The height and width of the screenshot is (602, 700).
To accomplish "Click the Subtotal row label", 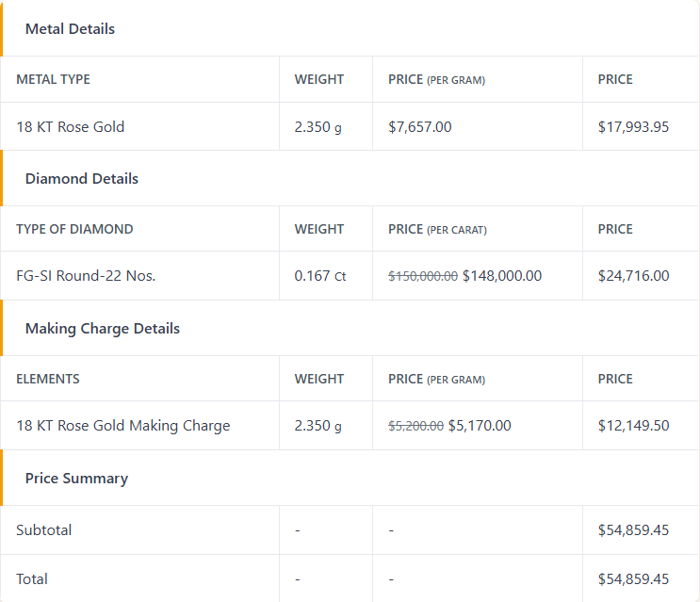I will [x=43, y=530].
